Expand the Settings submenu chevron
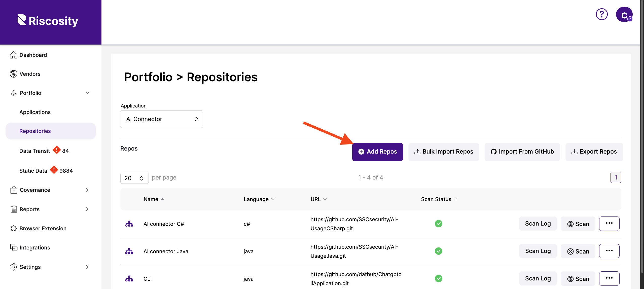 tap(87, 267)
